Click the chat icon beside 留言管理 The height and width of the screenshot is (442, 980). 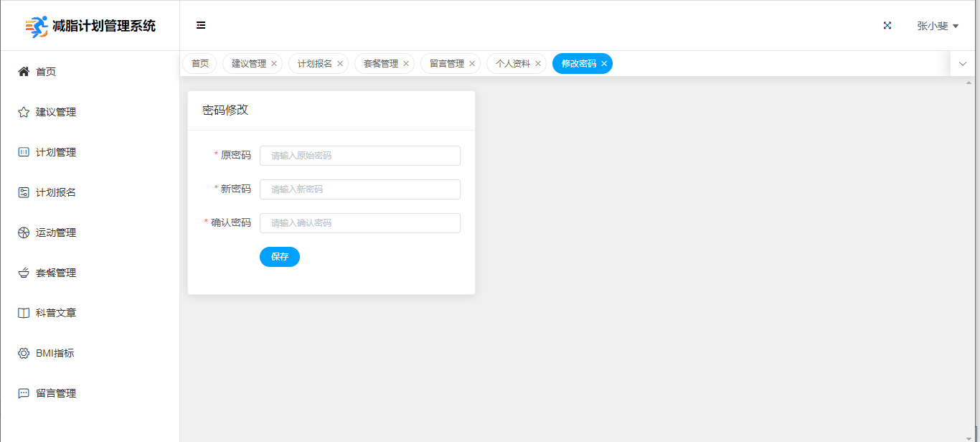[24, 393]
